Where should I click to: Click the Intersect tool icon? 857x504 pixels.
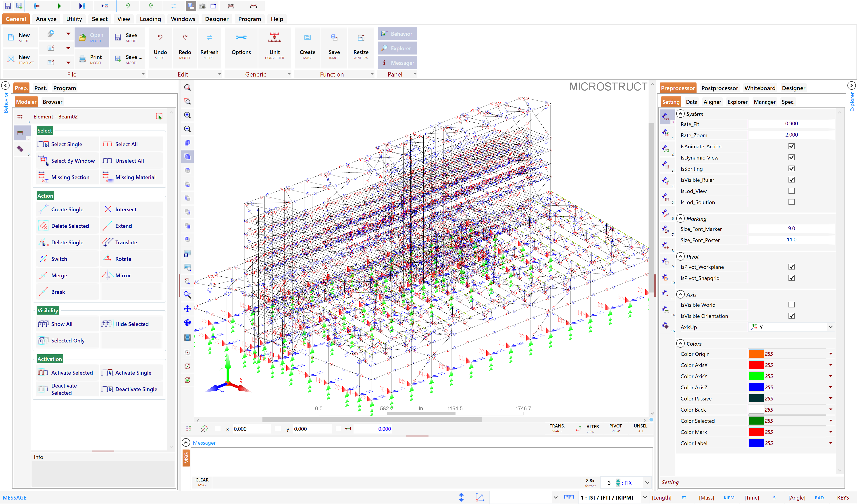(108, 209)
